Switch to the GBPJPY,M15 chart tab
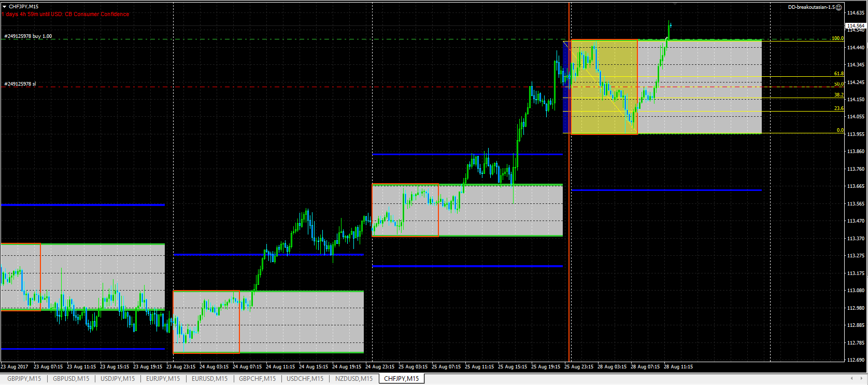 coord(24,379)
